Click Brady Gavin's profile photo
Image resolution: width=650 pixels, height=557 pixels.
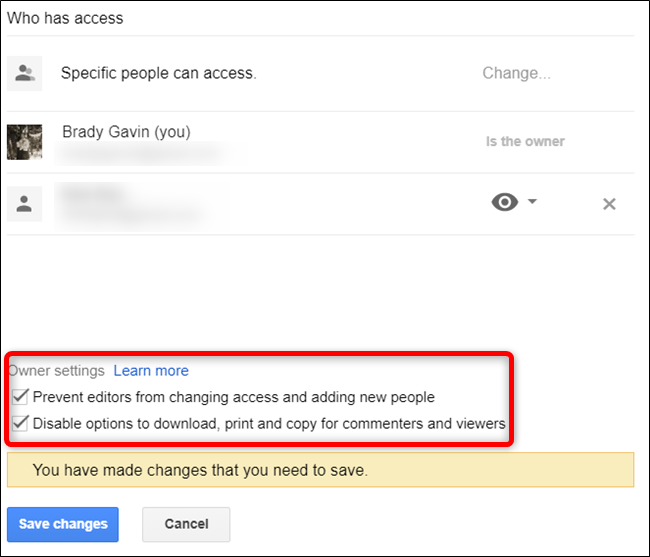24,142
